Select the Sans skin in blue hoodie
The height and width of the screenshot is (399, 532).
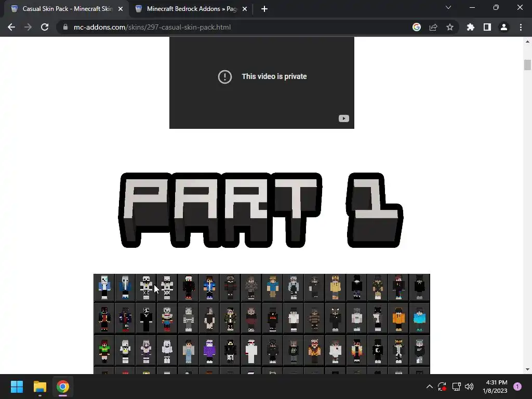(x=104, y=287)
